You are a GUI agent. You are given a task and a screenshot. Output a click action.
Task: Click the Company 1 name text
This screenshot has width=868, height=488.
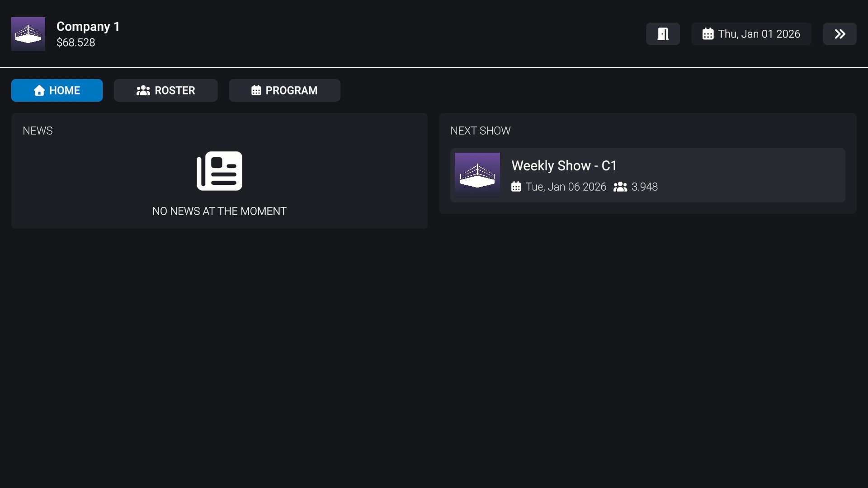(88, 26)
